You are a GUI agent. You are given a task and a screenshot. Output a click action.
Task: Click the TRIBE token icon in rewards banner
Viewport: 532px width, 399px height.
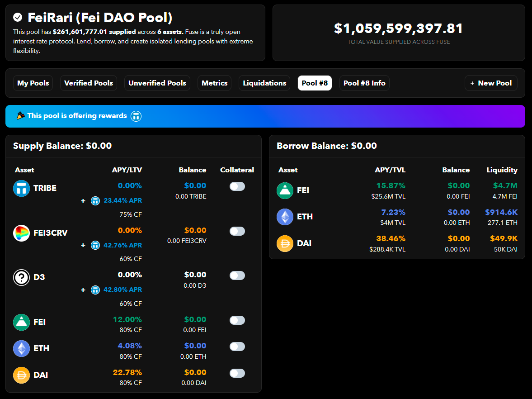click(136, 116)
